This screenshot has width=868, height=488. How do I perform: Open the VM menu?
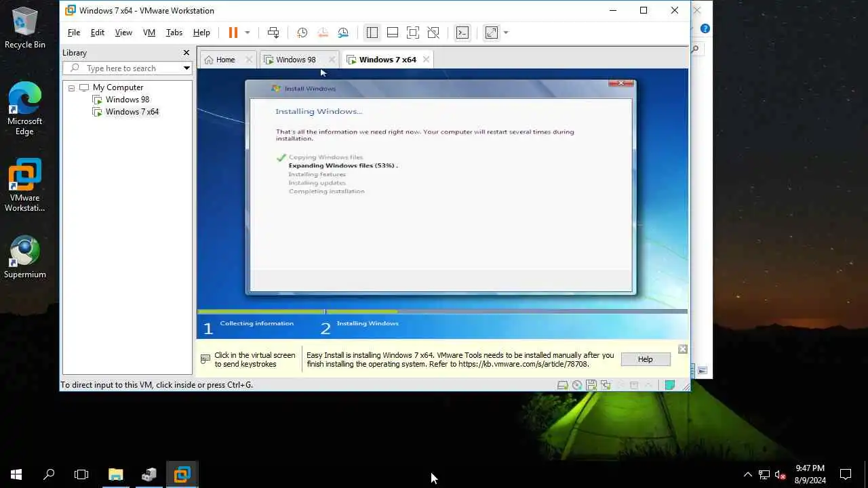[x=149, y=33]
